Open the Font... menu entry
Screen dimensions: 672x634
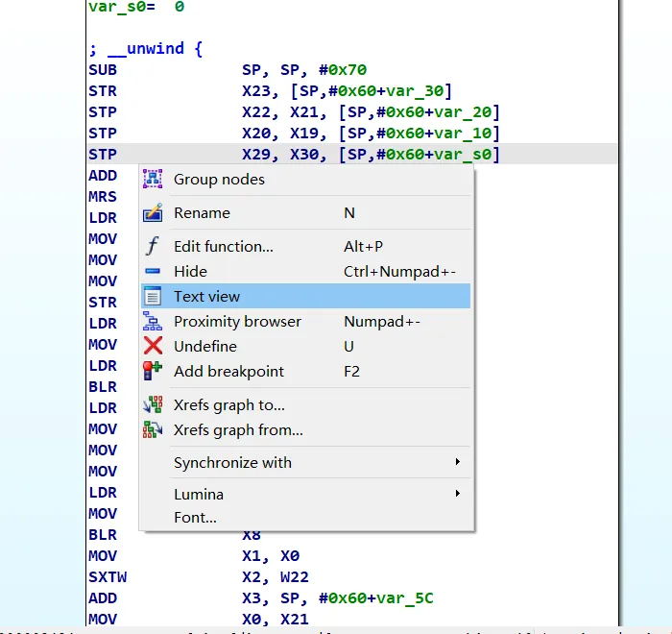[306, 518]
